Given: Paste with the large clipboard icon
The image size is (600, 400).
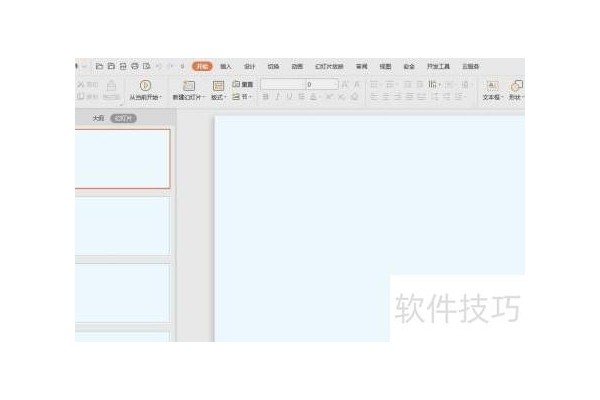Looking at the screenshot, I should [111, 85].
